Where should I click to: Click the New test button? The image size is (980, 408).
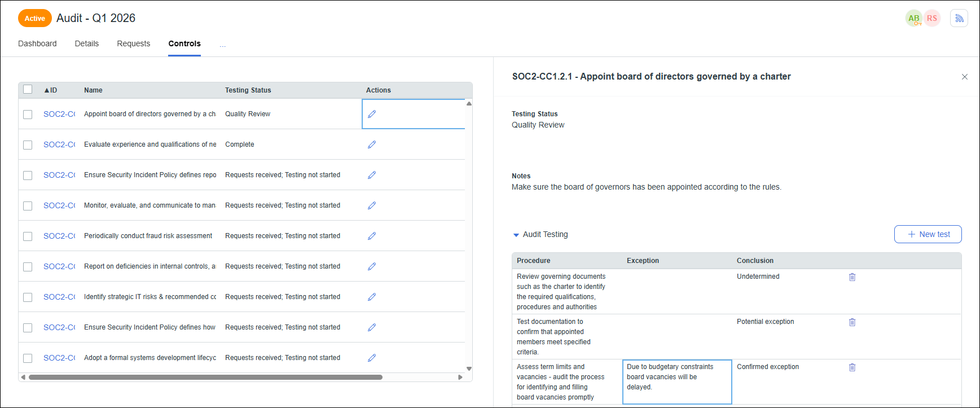point(928,234)
